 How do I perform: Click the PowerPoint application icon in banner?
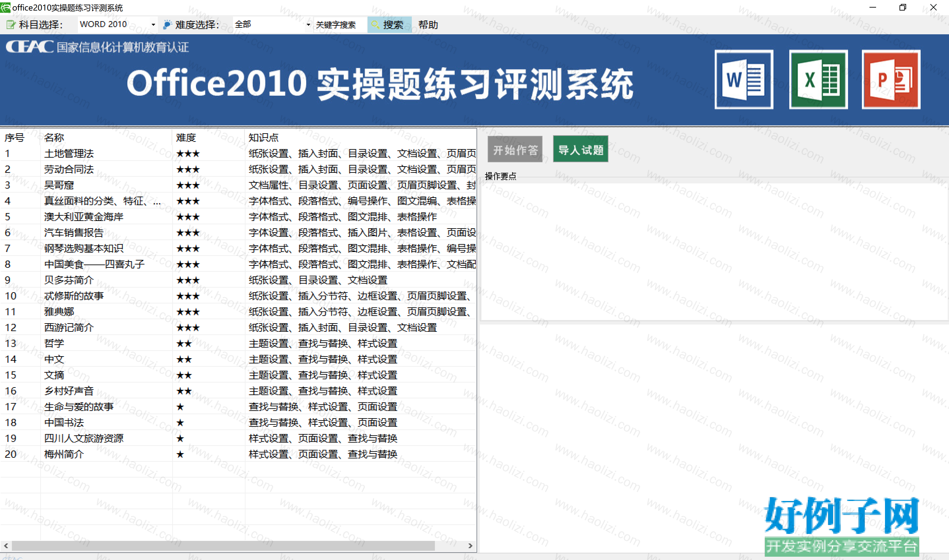pos(891,79)
